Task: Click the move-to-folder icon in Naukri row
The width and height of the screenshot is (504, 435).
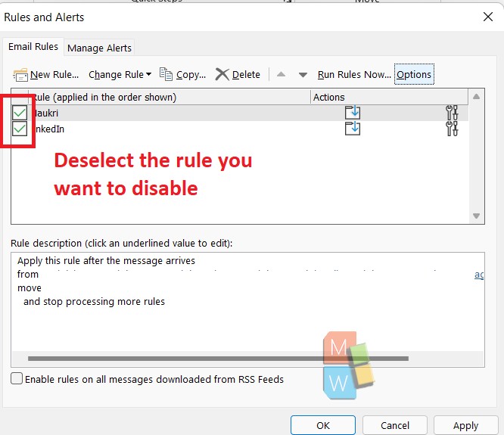Action: pos(353,113)
